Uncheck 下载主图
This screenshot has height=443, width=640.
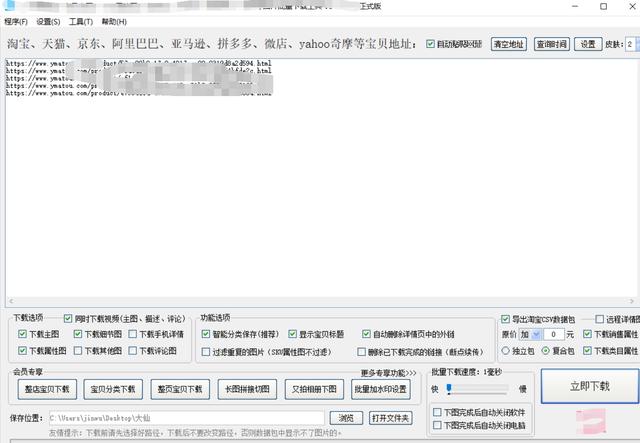(x=22, y=334)
